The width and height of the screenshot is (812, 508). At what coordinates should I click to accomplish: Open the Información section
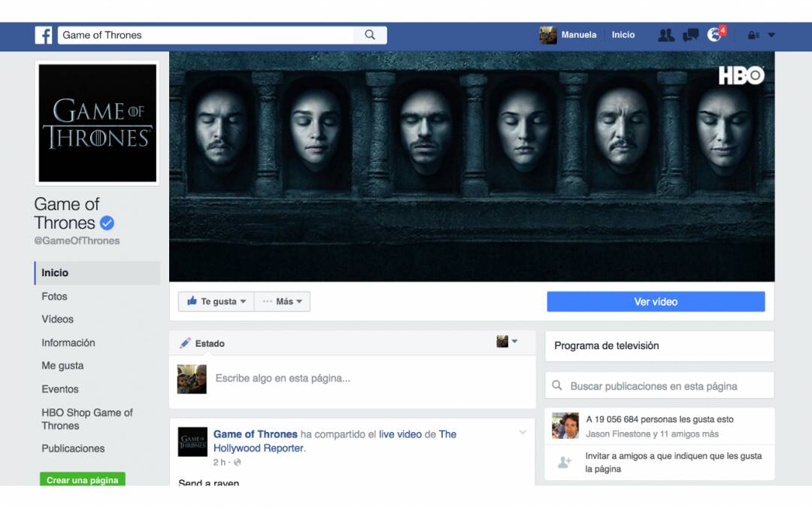68,342
